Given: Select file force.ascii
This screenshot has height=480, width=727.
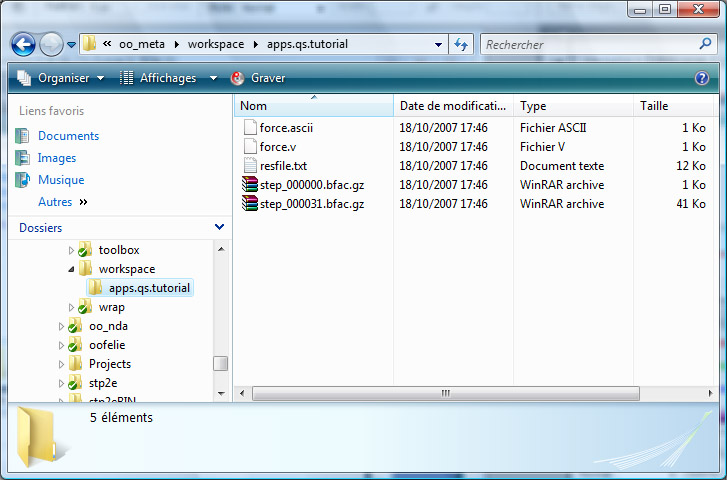Looking at the screenshot, I should click(286, 128).
